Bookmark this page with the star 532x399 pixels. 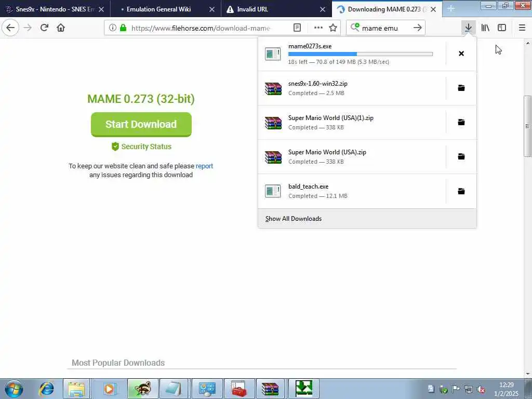point(333,28)
